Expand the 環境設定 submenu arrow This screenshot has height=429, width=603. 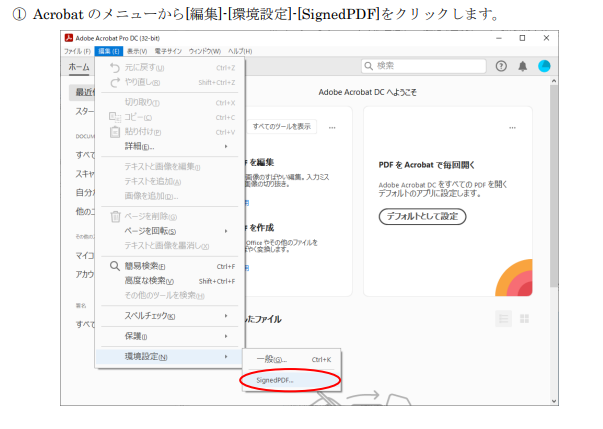click(x=226, y=357)
